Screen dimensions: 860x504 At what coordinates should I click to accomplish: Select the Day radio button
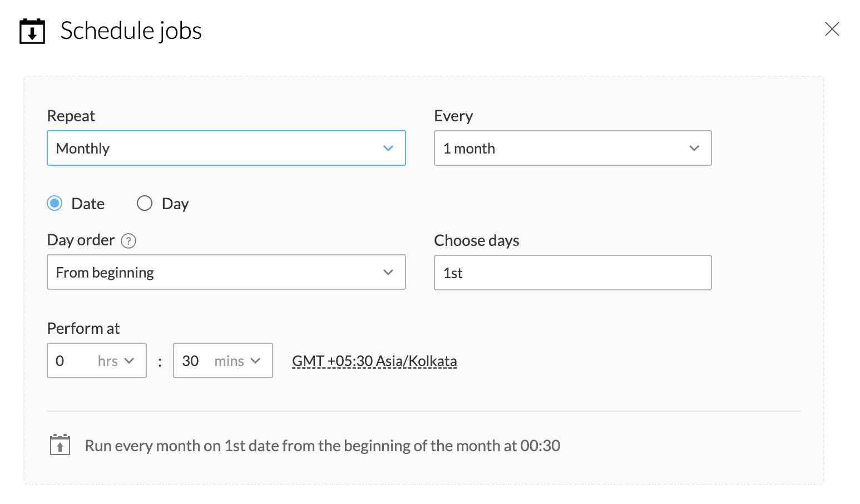click(x=145, y=204)
